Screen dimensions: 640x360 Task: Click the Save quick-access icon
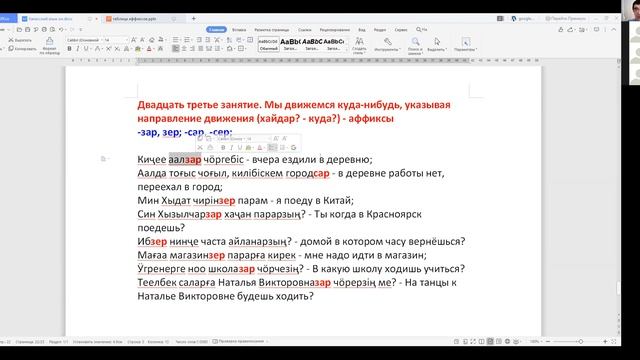tap(27, 29)
